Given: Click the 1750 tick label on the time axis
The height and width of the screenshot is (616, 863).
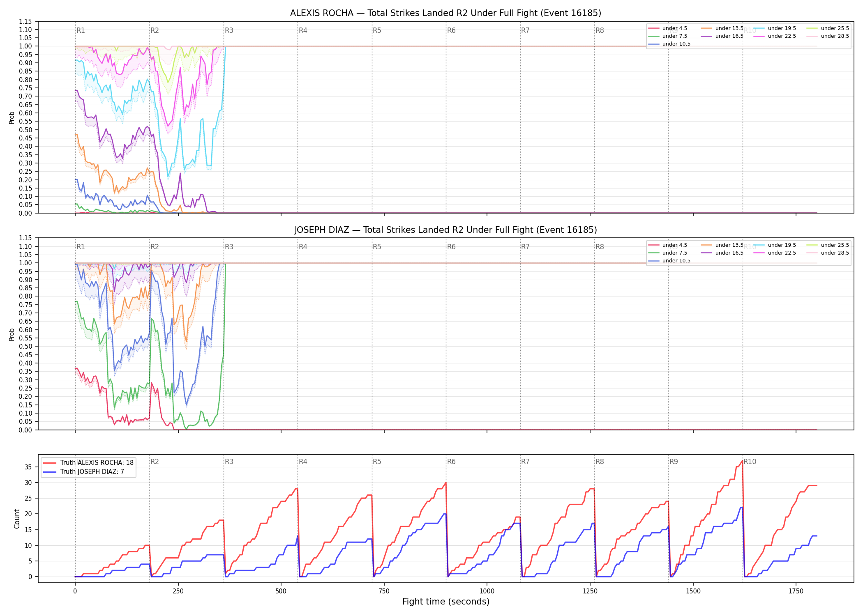Looking at the screenshot, I should (x=796, y=591).
